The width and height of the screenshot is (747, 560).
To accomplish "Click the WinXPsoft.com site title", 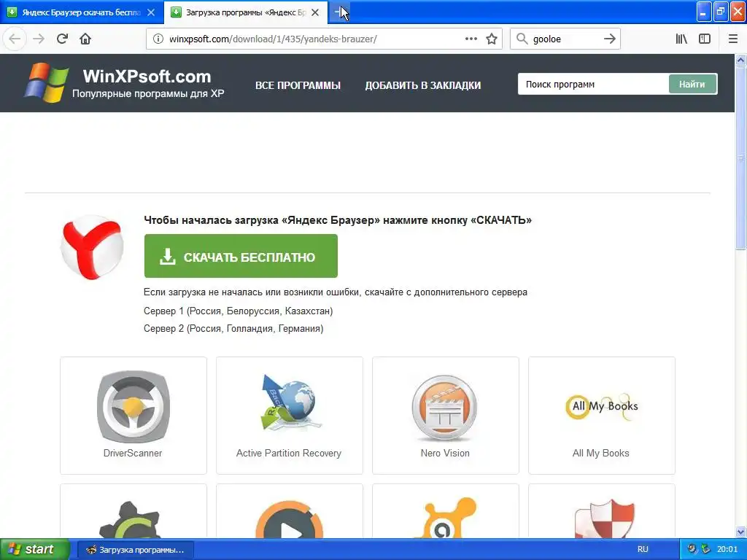I will [x=147, y=76].
